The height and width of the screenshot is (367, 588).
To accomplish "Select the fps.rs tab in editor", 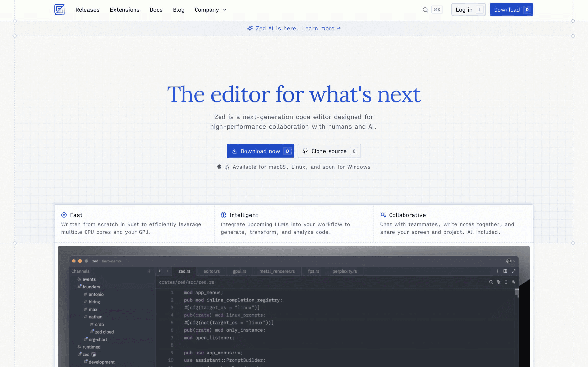I will click(312, 271).
